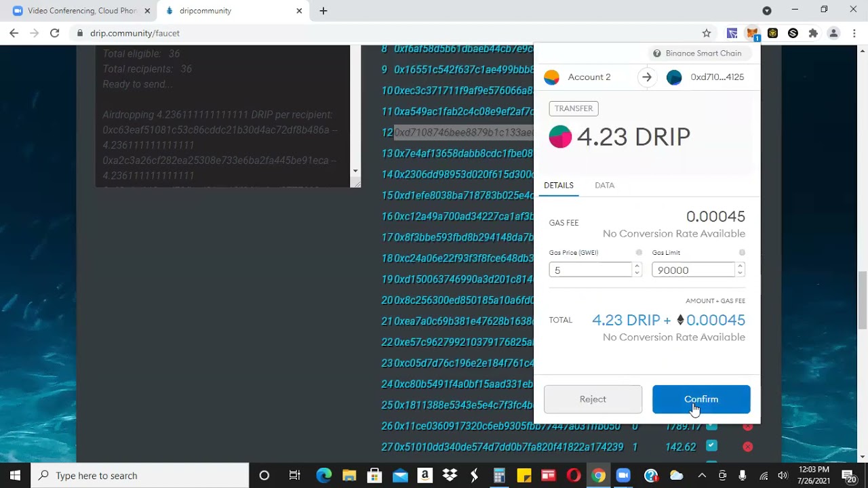Click the airdrop log textarea resize handle
This screenshot has height=488, width=868.
(x=355, y=183)
